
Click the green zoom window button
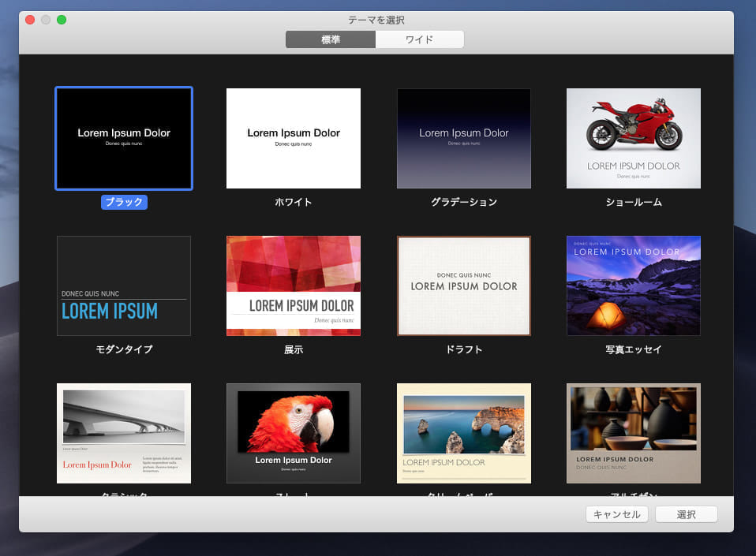[x=62, y=20]
